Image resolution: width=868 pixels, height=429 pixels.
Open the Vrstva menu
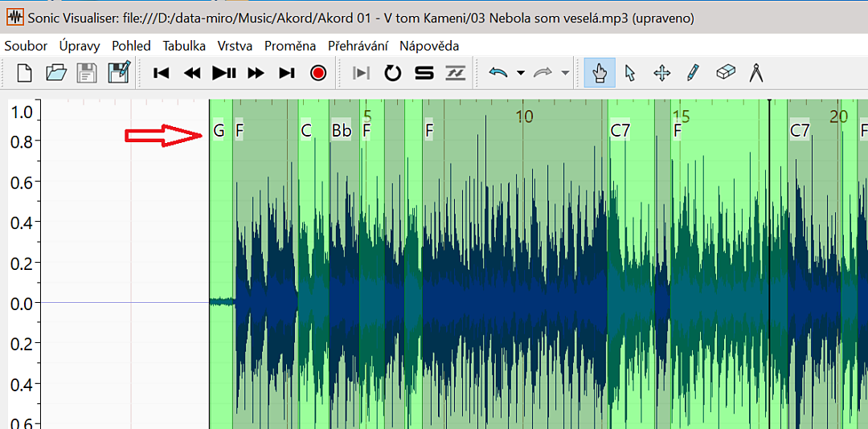pos(235,46)
